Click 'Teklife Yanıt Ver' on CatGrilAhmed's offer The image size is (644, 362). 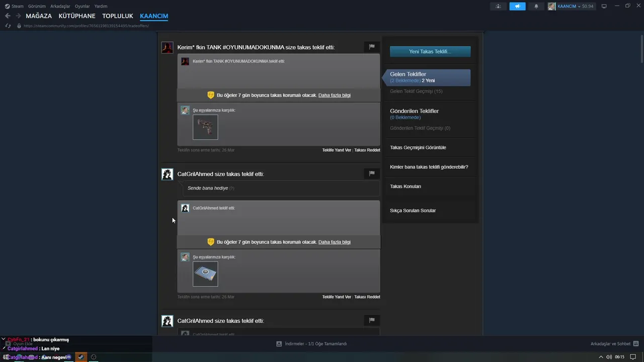point(337,297)
